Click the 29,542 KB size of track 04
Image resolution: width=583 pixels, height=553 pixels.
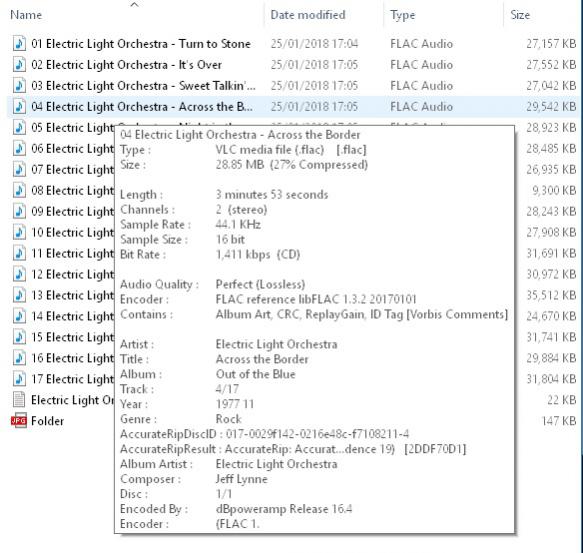click(551, 107)
